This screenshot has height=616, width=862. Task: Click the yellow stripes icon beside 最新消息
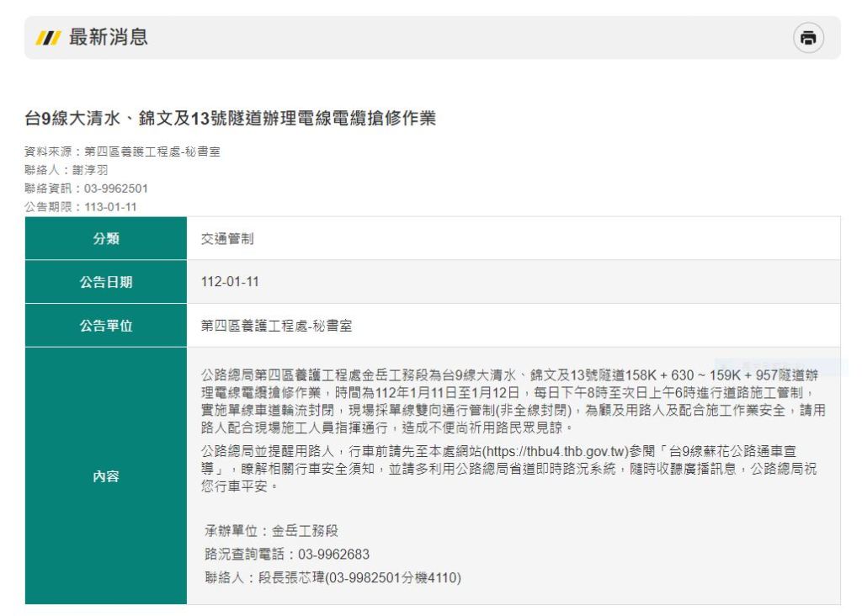[46, 38]
